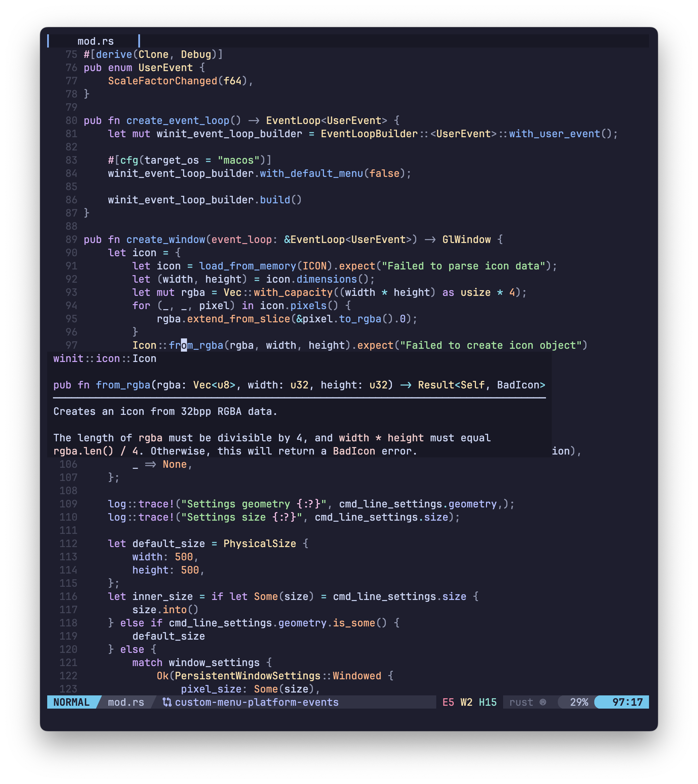Click the H15 hints count indicator
Screen dimensions: 698x784
pyautogui.click(x=488, y=702)
